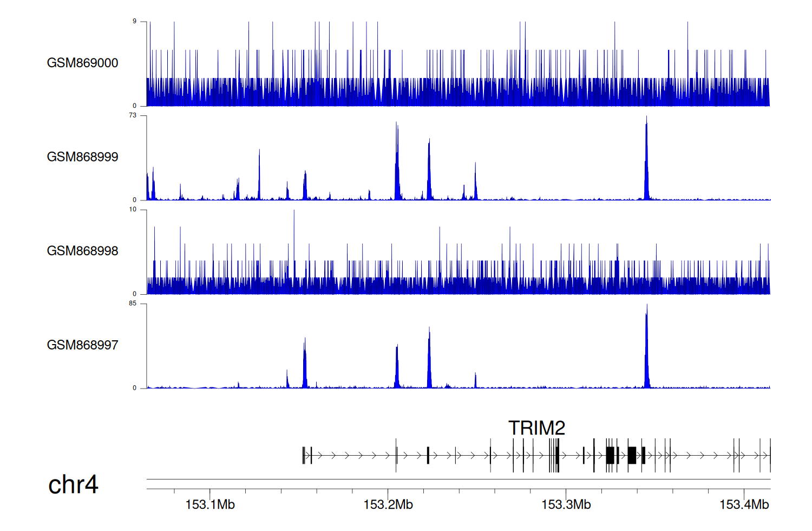Image resolution: width=812 pixels, height=531 pixels.
Task: Select the zero baseline label of GSM869000 track
Action: (134, 106)
